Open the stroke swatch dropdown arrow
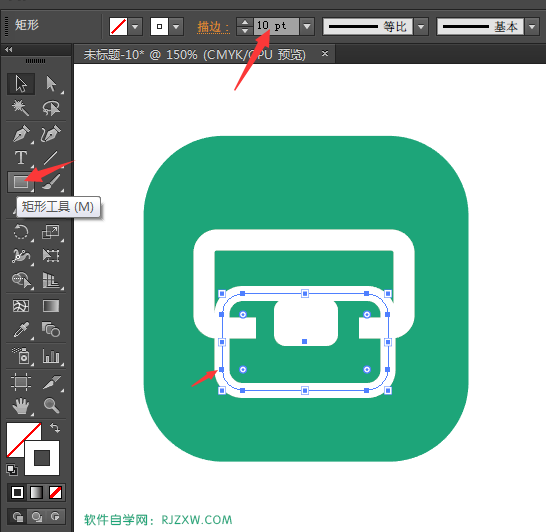 [x=176, y=26]
